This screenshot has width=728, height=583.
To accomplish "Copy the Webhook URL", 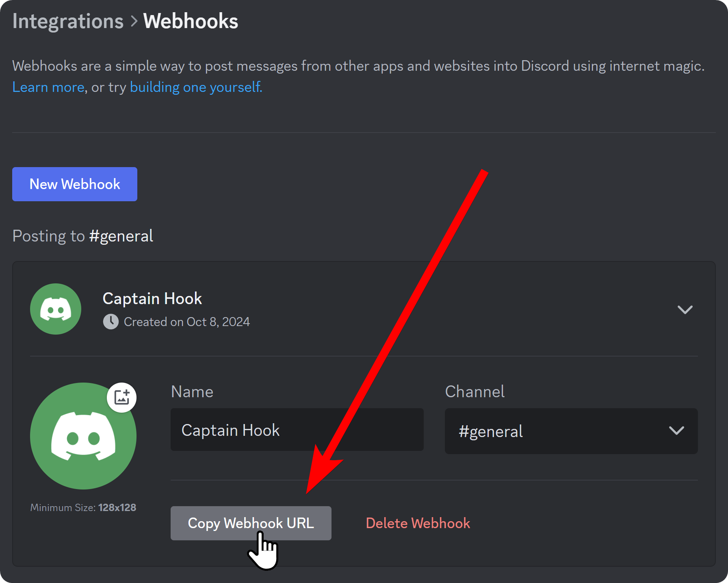I will 251,523.
